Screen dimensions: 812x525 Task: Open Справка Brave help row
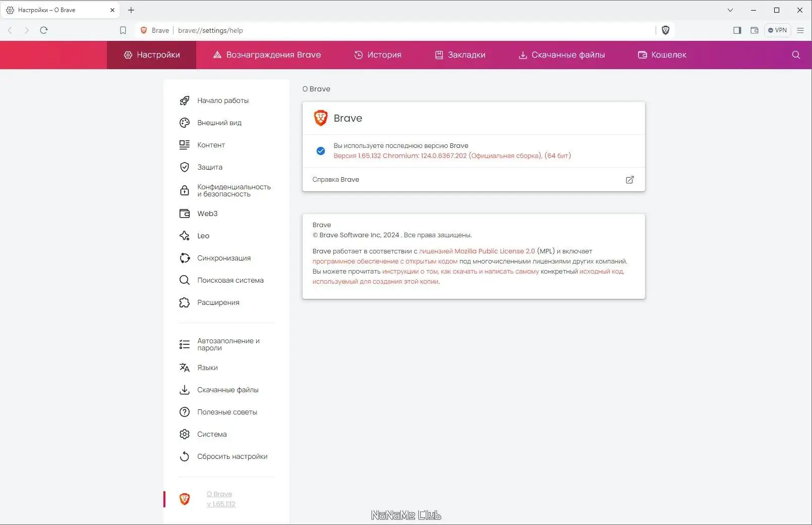tap(474, 180)
